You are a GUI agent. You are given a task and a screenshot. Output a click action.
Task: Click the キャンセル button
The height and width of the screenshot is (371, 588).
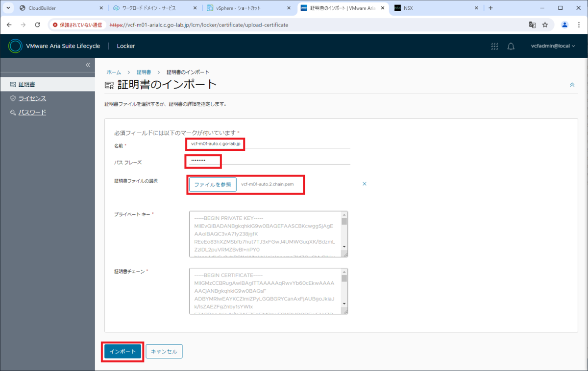pos(164,351)
